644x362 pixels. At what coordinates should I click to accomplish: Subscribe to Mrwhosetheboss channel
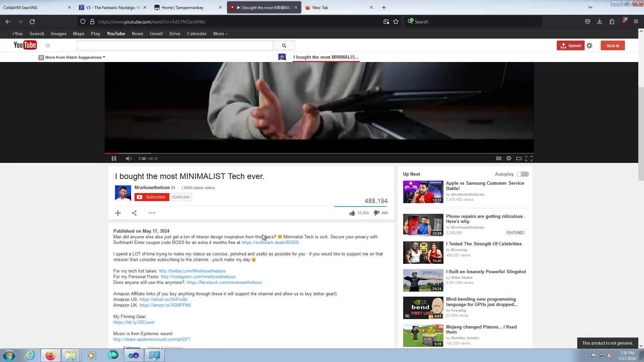pyautogui.click(x=152, y=197)
